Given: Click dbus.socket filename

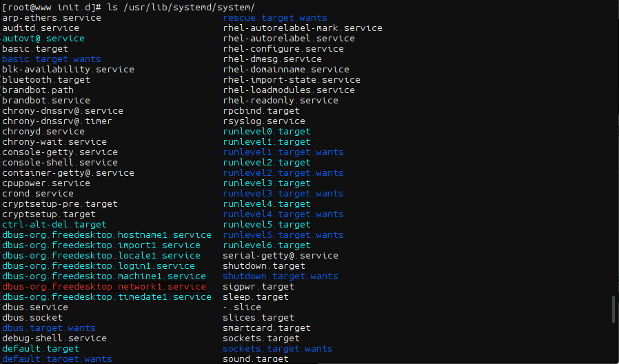Looking at the screenshot, I should [32, 317].
